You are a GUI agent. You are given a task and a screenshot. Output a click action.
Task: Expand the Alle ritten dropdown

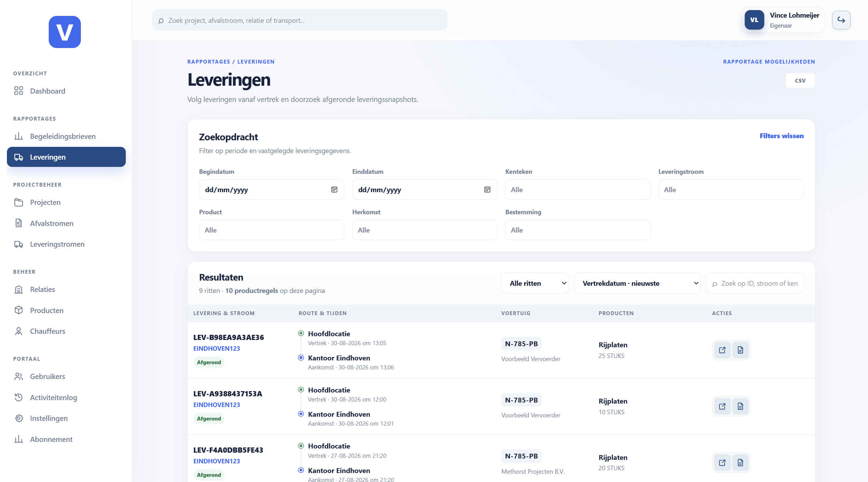point(535,283)
